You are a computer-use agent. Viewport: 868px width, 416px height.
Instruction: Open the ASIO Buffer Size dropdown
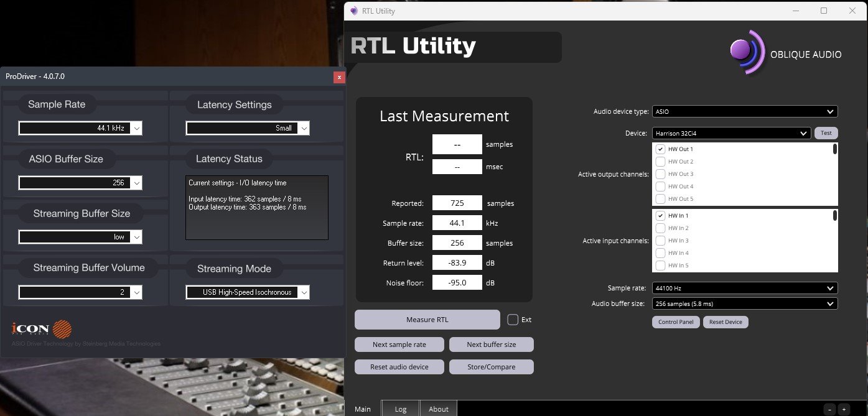(x=80, y=183)
